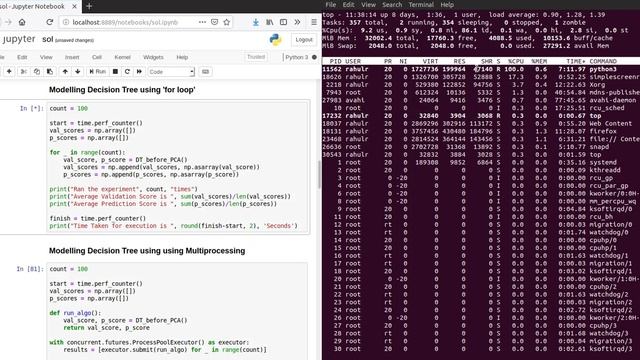Click inside the running In [*] code cell

178,167
